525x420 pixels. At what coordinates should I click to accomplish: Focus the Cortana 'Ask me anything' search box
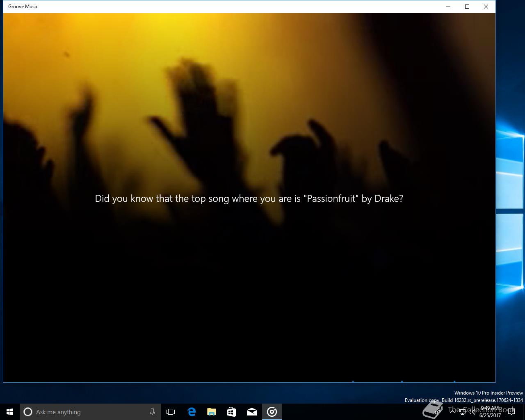click(89, 412)
